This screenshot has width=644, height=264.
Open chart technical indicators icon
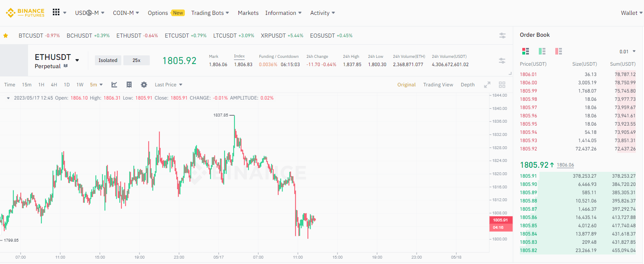pyautogui.click(x=114, y=85)
